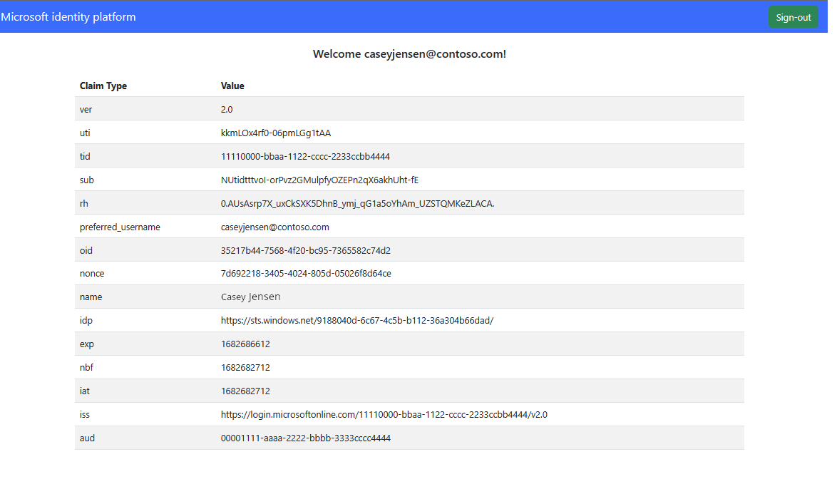The image size is (837, 504).
Task: Click the iat claim label
Action: click(84, 391)
